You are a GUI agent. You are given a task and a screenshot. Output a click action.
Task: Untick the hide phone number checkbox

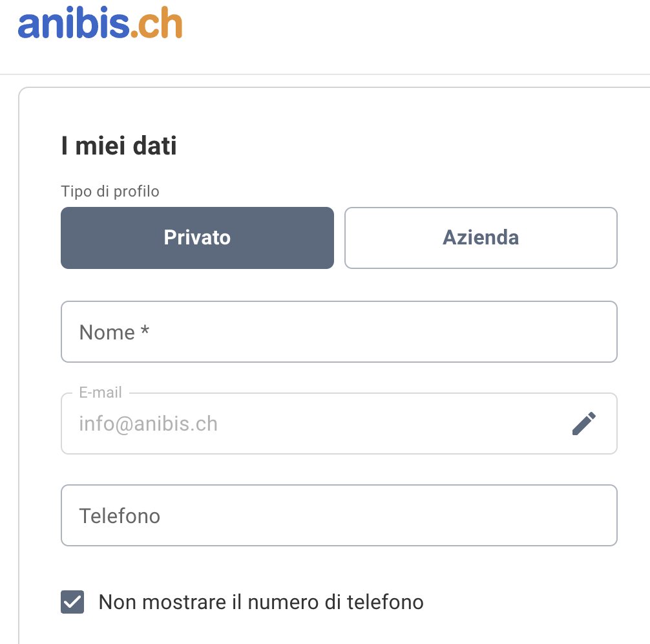tap(72, 602)
